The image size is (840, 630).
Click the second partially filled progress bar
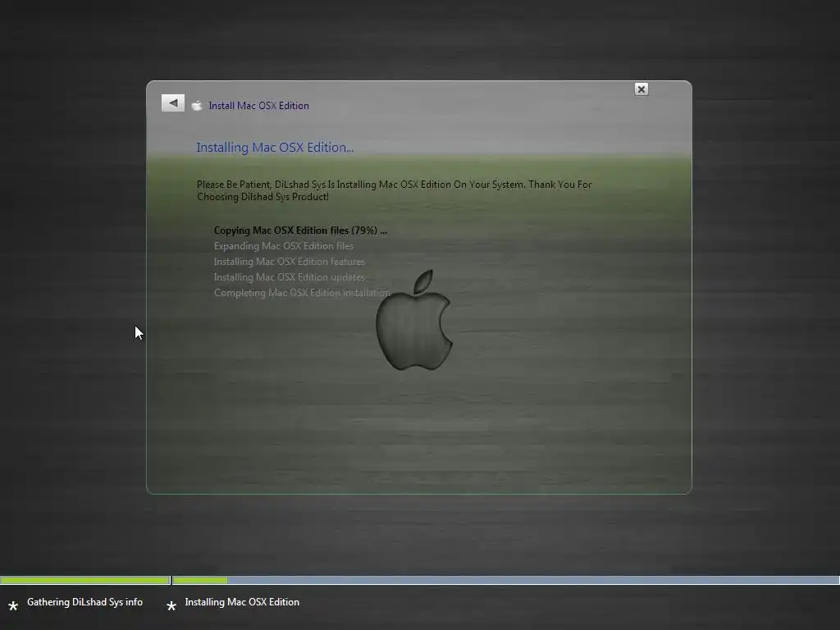505,580
